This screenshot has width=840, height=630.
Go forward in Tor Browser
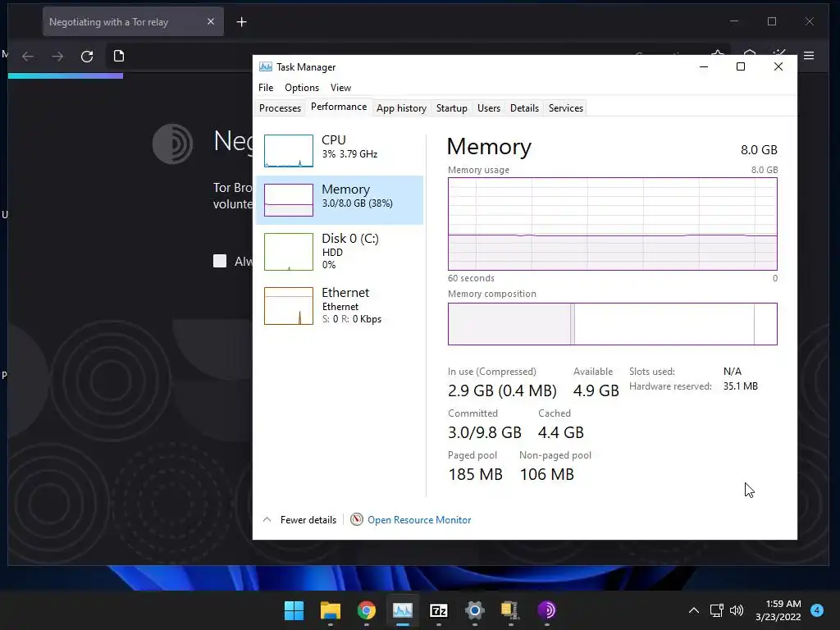coord(57,57)
